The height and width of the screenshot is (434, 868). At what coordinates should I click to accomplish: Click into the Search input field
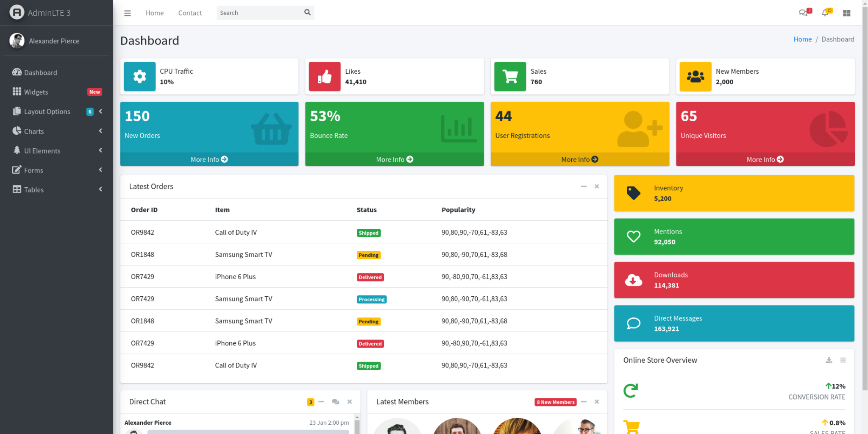[x=259, y=13]
